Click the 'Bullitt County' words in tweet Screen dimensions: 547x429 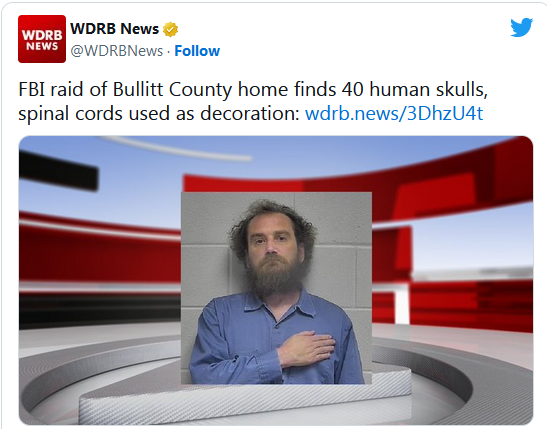(x=172, y=90)
